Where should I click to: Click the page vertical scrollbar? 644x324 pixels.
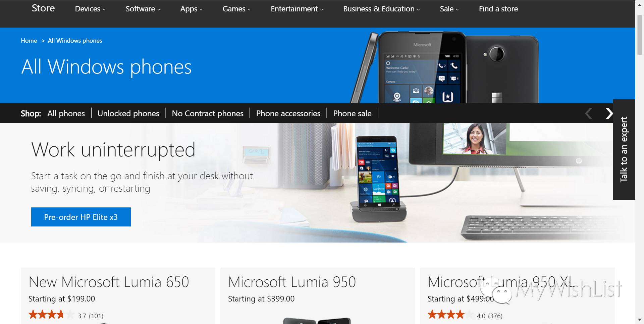[x=640, y=162]
